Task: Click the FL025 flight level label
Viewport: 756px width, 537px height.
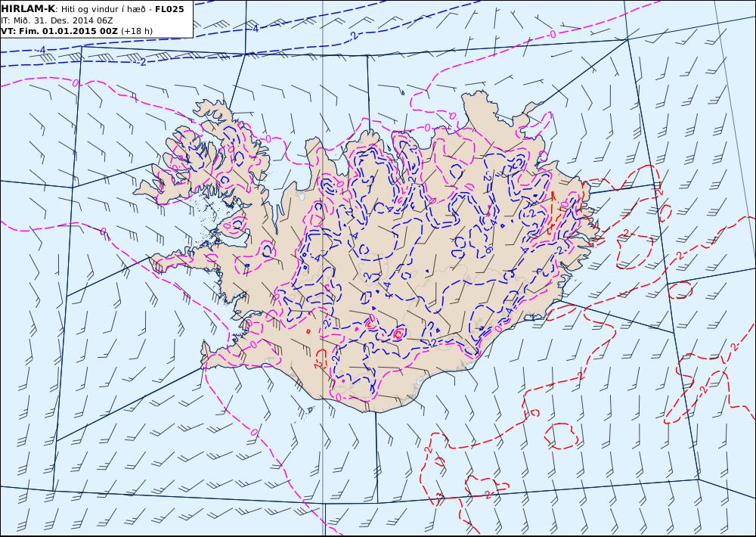Action: [x=169, y=9]
